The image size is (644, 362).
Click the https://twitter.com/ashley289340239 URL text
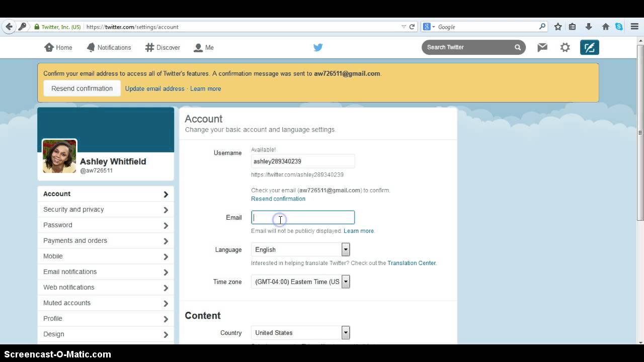point(297,175)
